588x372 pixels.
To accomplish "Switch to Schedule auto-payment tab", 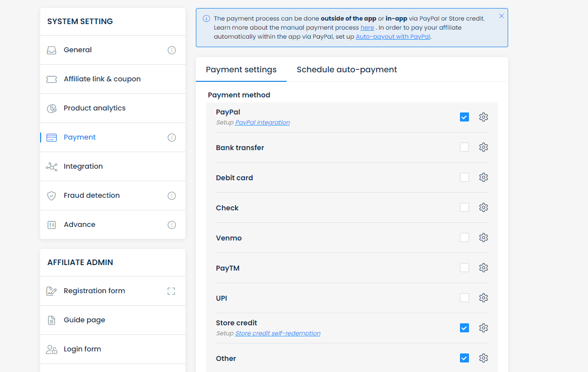I will (x=346, y=70).
